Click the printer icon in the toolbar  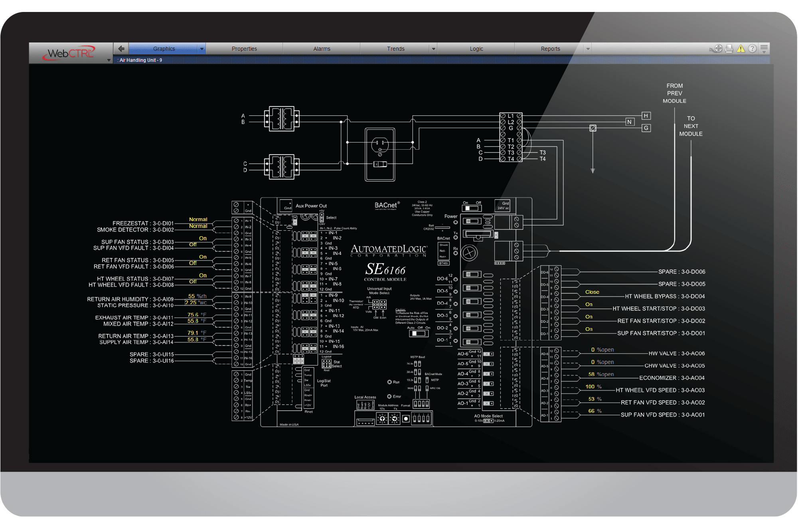[729, 49]
